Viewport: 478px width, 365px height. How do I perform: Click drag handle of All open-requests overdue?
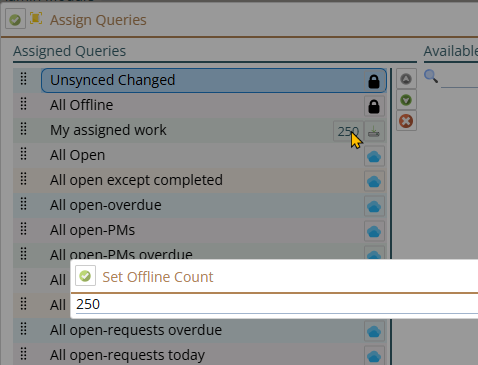pyautogui.click(x=23, y=329)
